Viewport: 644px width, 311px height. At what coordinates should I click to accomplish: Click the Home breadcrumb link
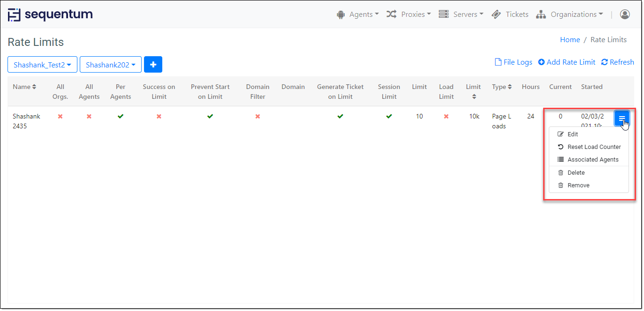[570, 40]
